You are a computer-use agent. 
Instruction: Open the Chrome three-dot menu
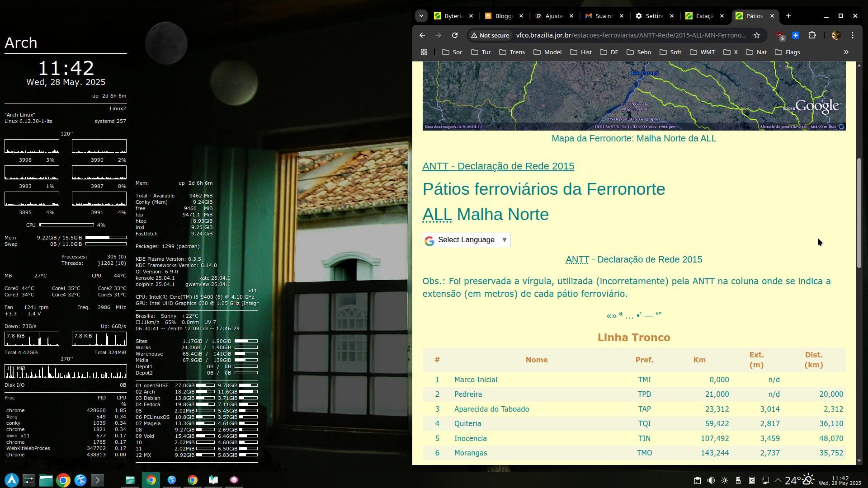pyautogui.click(x=853, y=35)
